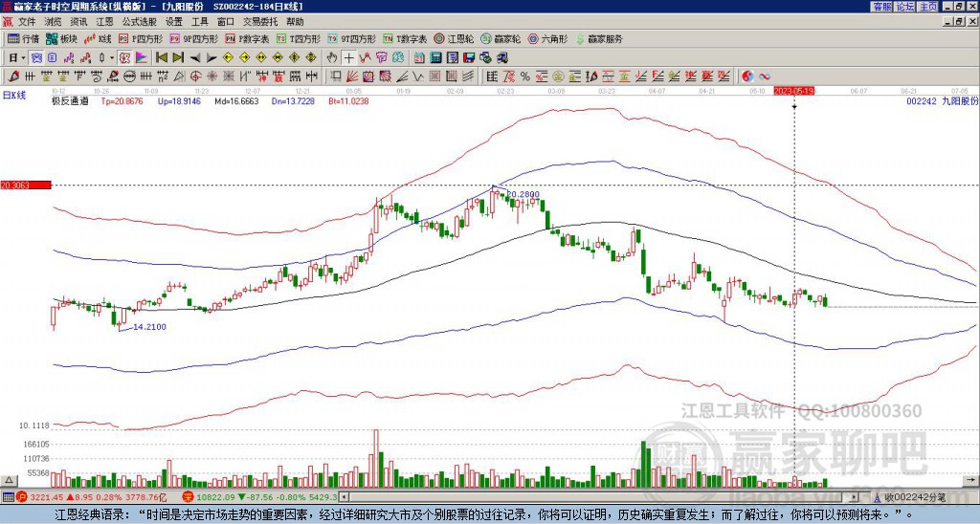Select the crosshair cursor tool
The width and height of the screenshot is (980, 524).
point(348,58)
